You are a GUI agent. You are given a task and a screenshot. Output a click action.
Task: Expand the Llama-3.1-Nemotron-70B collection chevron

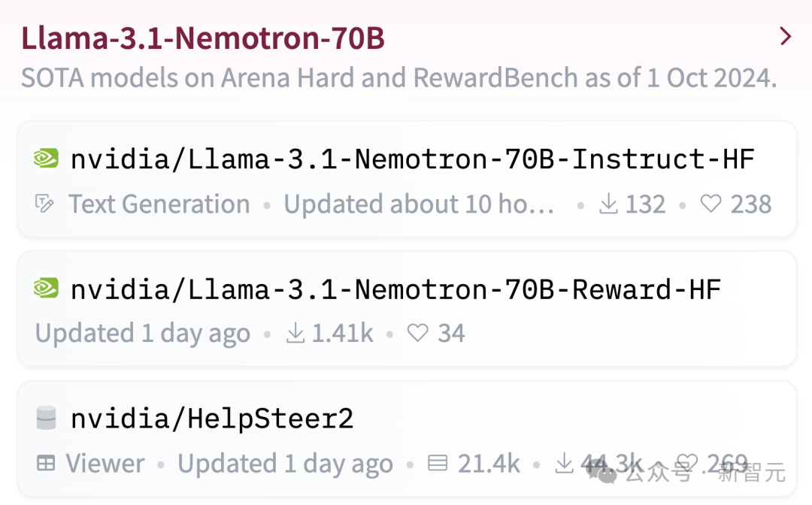(x=786, y=36)
